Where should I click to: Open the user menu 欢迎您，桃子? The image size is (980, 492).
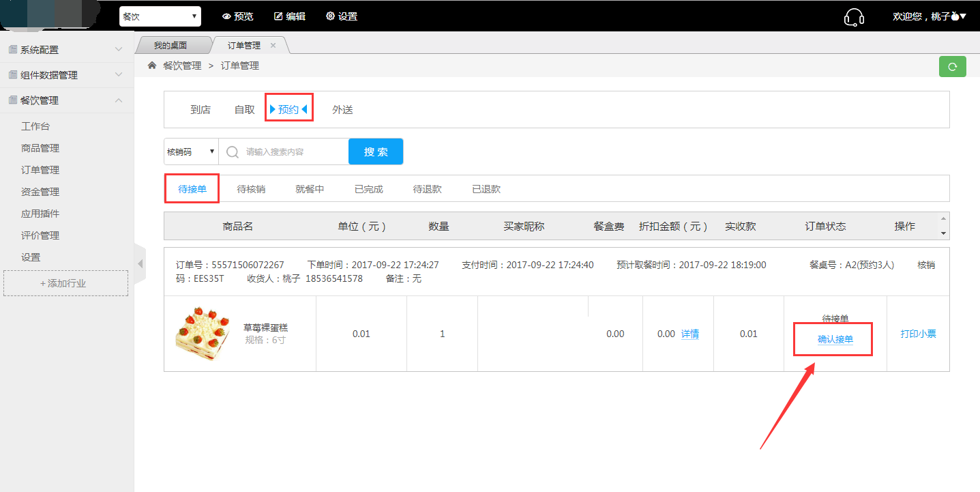930,16
